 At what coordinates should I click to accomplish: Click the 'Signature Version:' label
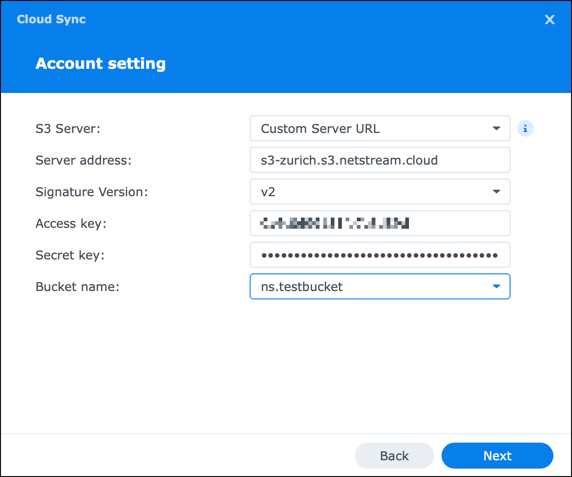point(92,192)
